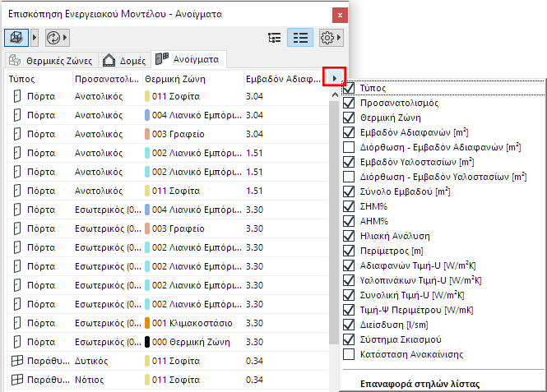Click the column chooser arrow at header end
This screenshot has height=392, width=547.
pos(334,78)
